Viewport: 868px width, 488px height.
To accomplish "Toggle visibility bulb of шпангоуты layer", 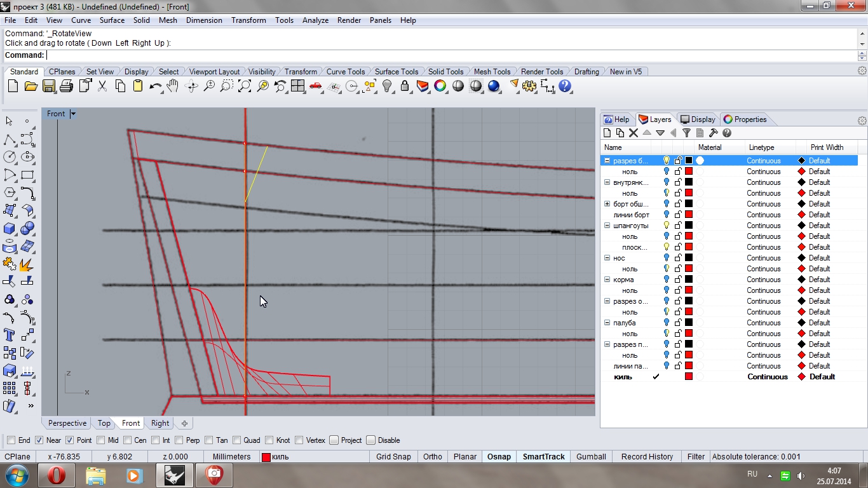I will point(667,225).
